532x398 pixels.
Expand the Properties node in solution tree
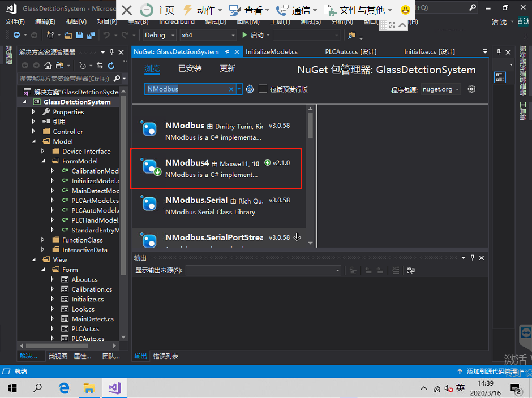[x=33, y=111]
